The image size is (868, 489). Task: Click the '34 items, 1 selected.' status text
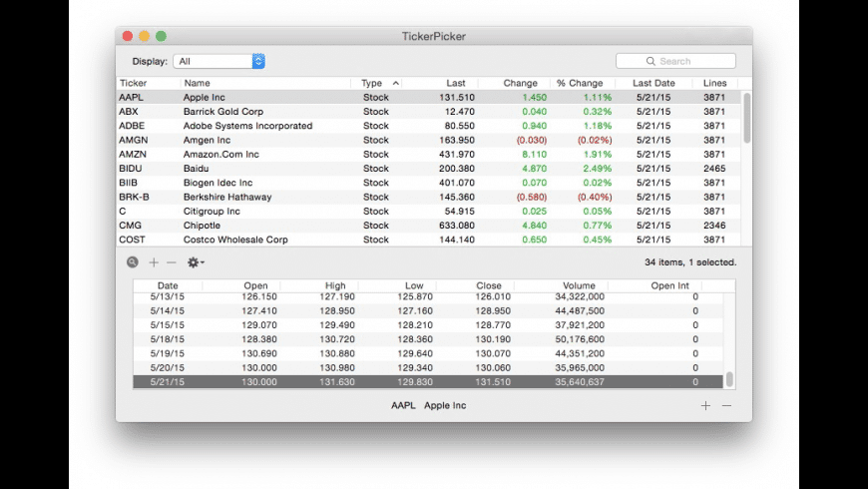(690, 262)
